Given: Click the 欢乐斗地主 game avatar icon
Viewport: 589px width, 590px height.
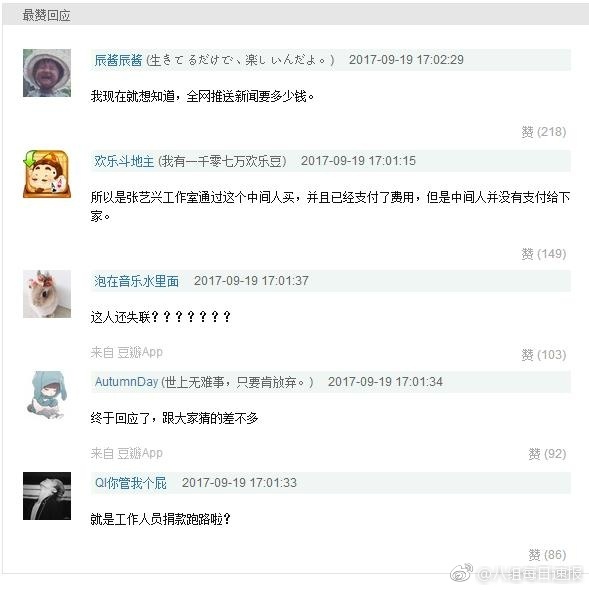Looking at the screenshot, I should click(x=47, y=174).
